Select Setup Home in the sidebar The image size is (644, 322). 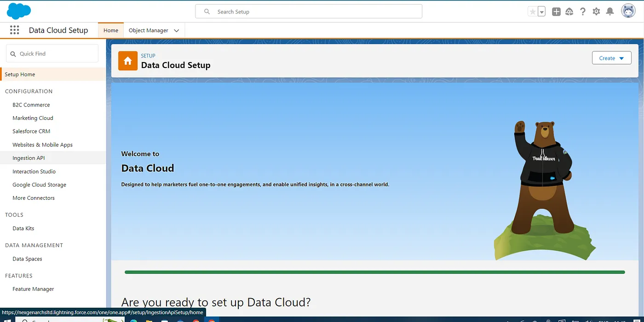coord(53,74)
